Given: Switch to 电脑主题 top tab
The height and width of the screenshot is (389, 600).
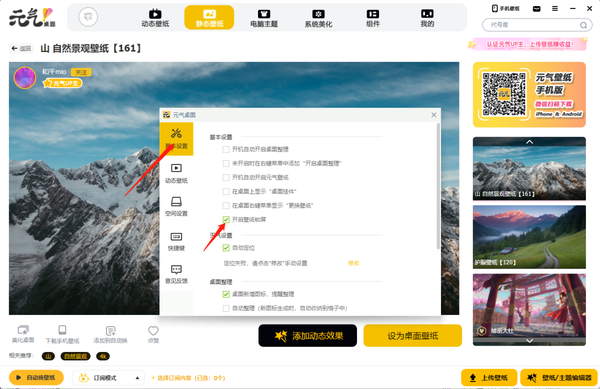Looking at the screenshot, I should tap(264, 18).
